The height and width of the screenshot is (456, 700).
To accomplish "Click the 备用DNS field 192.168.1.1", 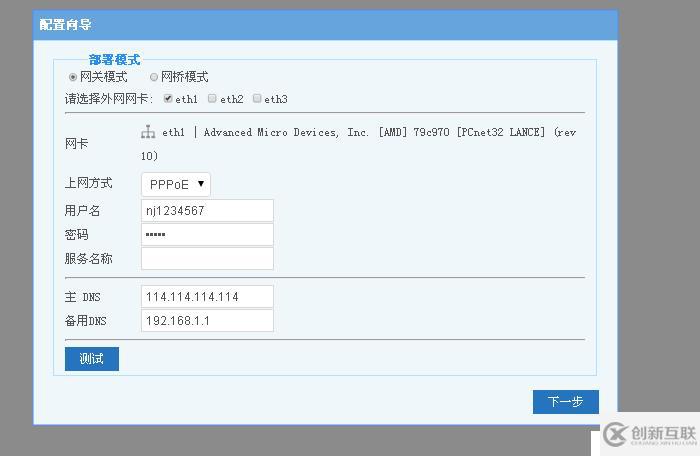I will (207, 321).
